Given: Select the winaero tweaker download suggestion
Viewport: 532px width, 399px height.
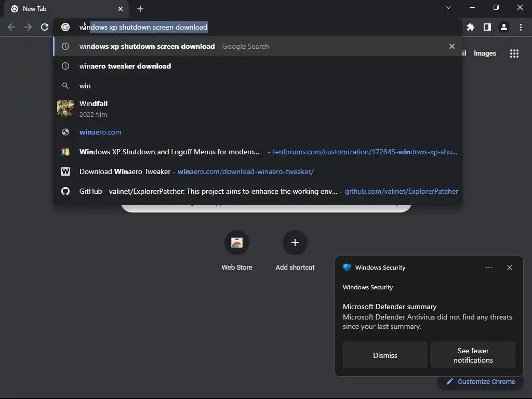Looking at the screenshot, I should pyautogui.click(x=258, y=66).
